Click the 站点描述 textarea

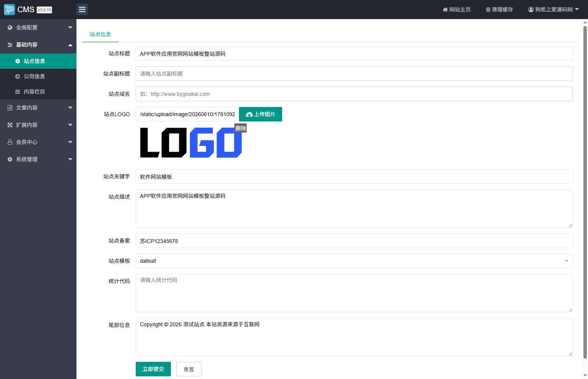pyautogui.click(x=354, y=209)
